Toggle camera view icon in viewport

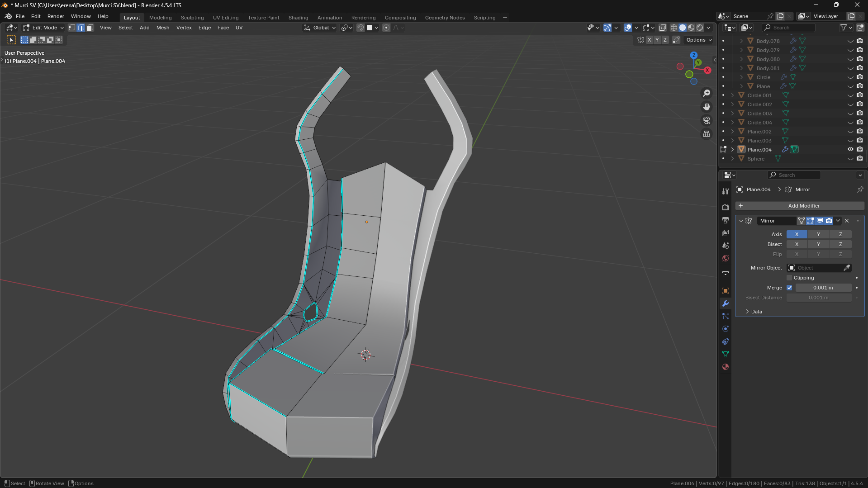point(706,120)
